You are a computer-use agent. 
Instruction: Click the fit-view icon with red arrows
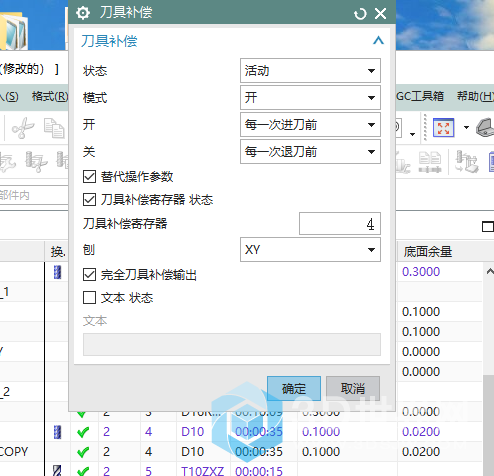point(443,128)
